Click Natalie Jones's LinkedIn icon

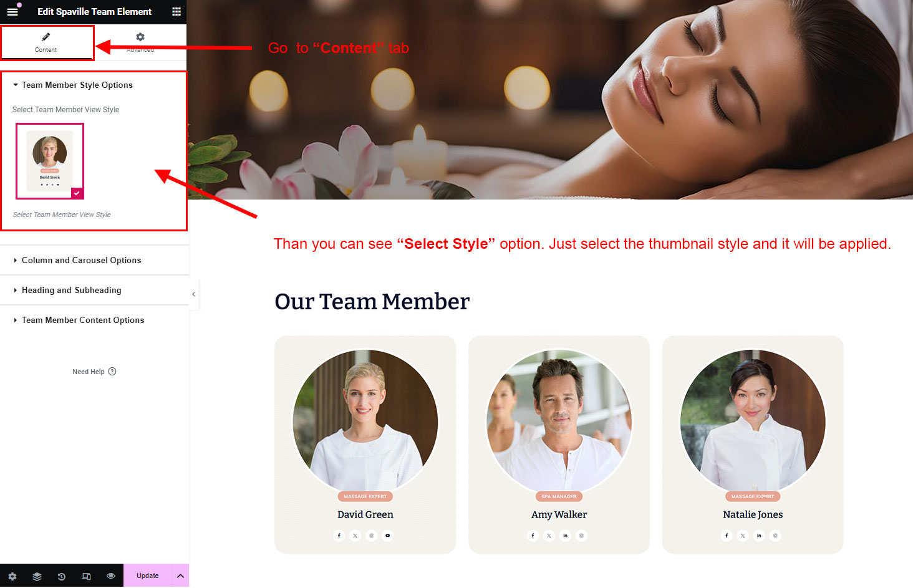(x=759, y=536)
